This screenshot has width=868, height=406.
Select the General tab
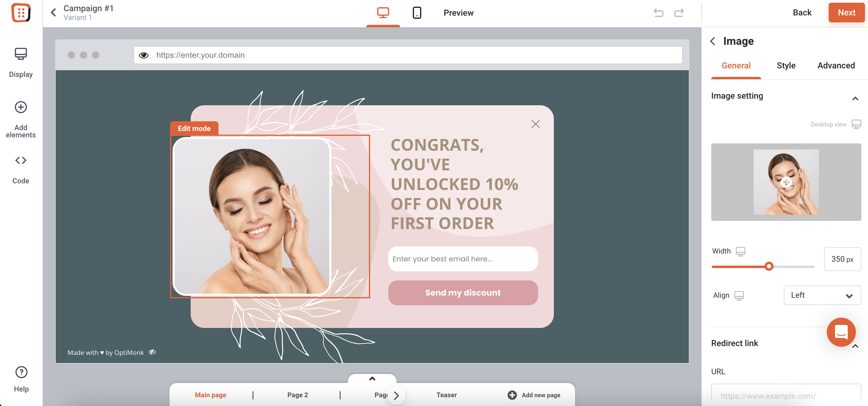coord(736,66)
